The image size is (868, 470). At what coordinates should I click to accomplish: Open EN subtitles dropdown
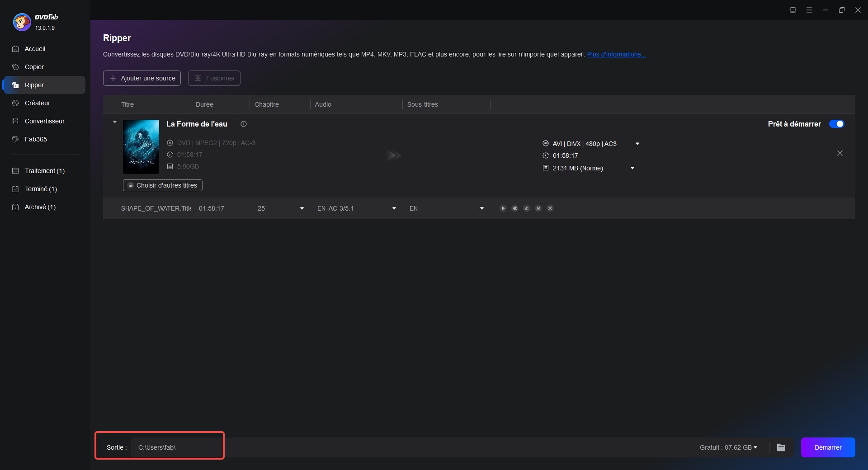pos(482,208)
